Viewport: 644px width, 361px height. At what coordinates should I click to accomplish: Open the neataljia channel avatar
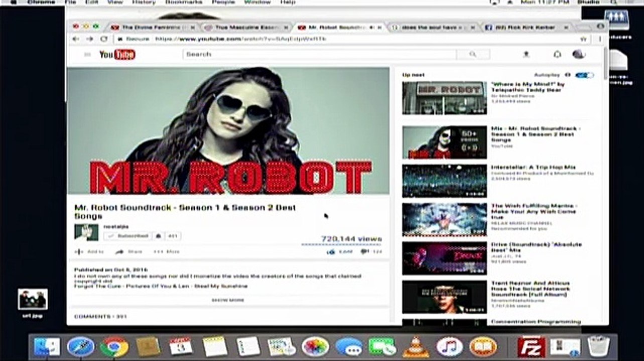(86, 232)
